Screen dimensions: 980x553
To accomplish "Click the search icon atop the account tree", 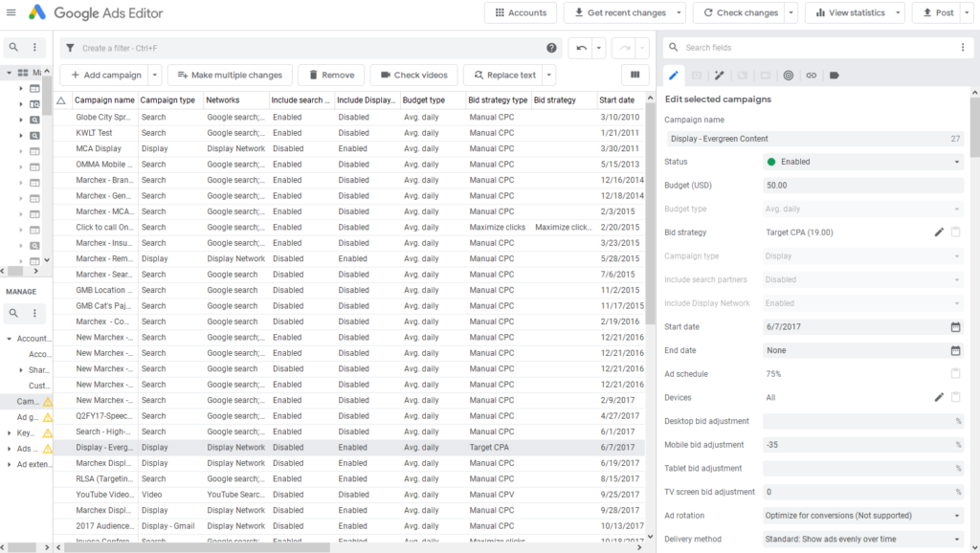I will [x=13, y=47].
